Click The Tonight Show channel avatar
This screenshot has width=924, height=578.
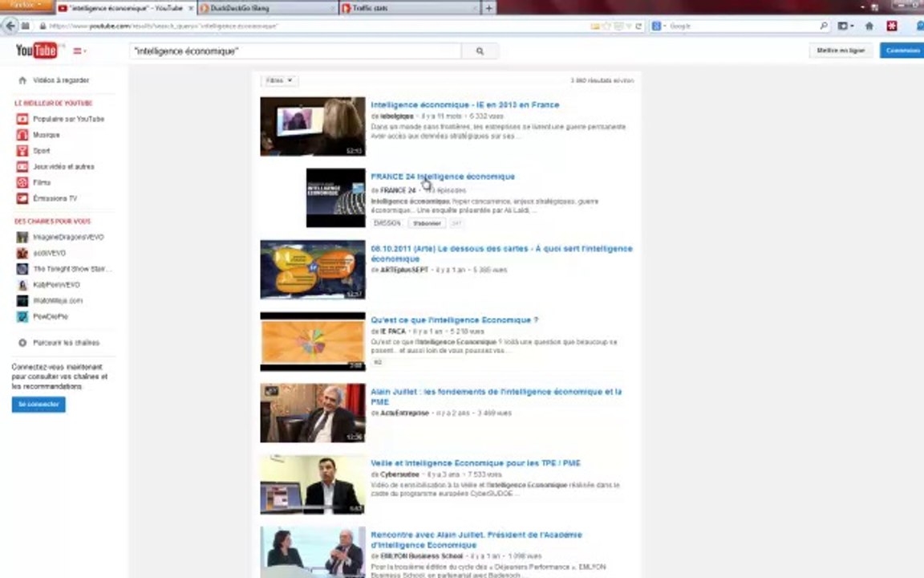[22, 269]
